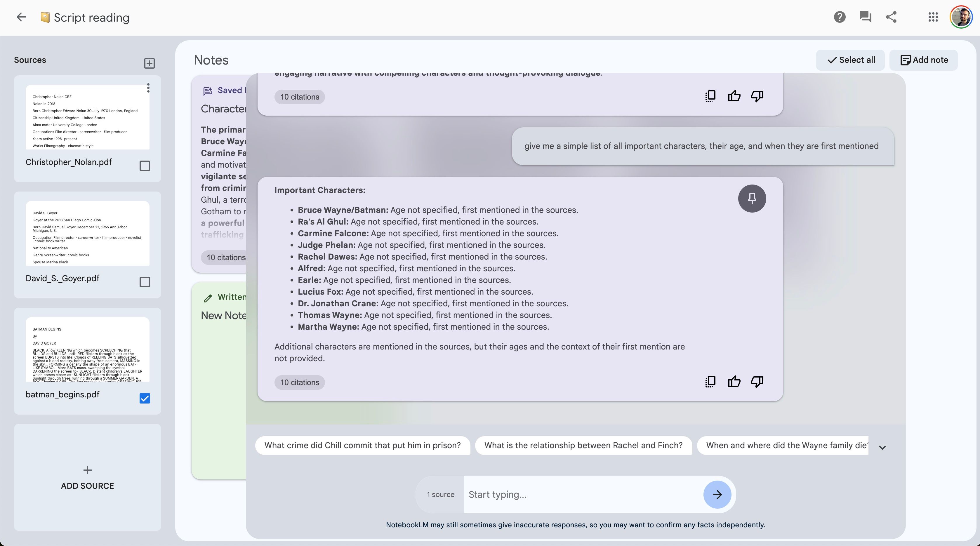Thumbs up the upper chat response

734,96
